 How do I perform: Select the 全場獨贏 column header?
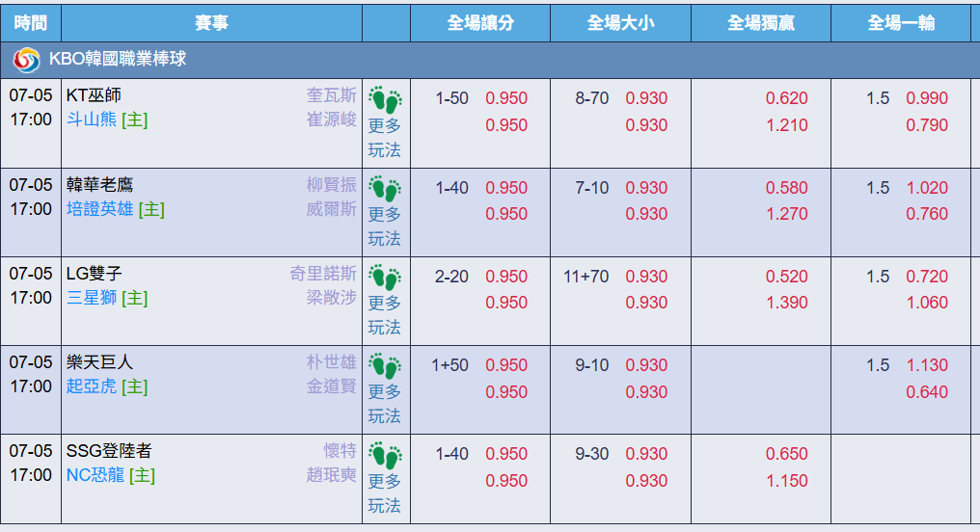[x=761, y=23]
